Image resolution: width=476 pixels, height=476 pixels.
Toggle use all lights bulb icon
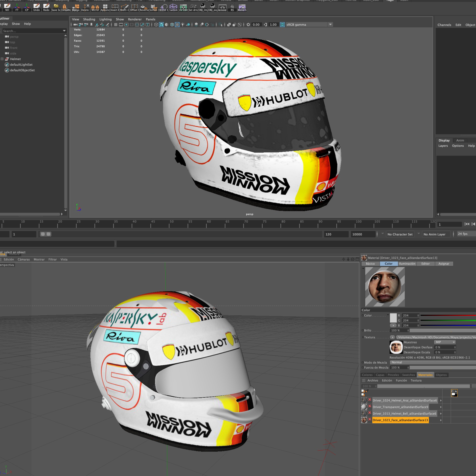coord(183,25)
